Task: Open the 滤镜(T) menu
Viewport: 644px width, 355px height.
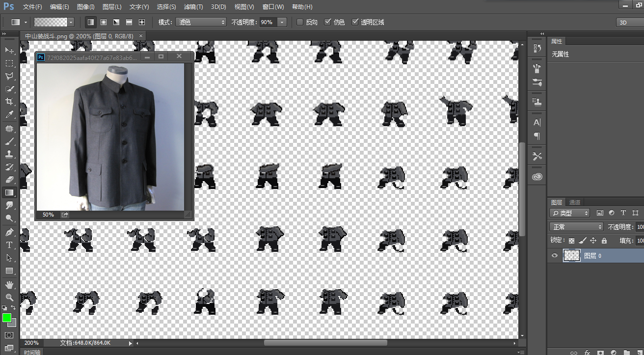Action: [193, 7]
